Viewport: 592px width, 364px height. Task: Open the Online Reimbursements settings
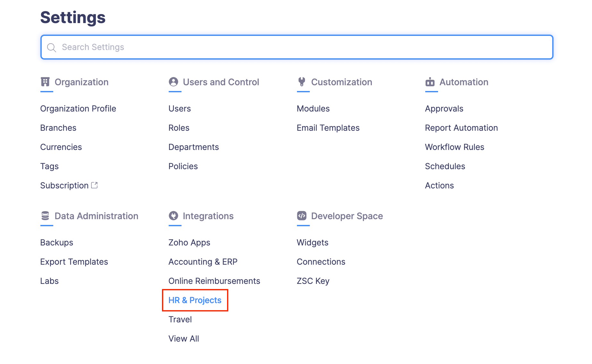pyautogui.click(x=214, y=281)
